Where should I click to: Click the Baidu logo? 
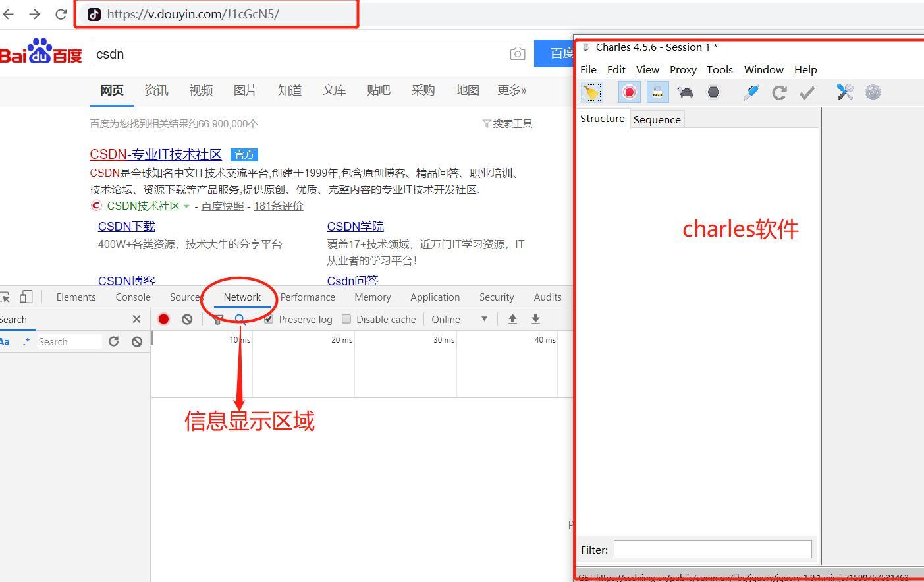tap(41, 51)
